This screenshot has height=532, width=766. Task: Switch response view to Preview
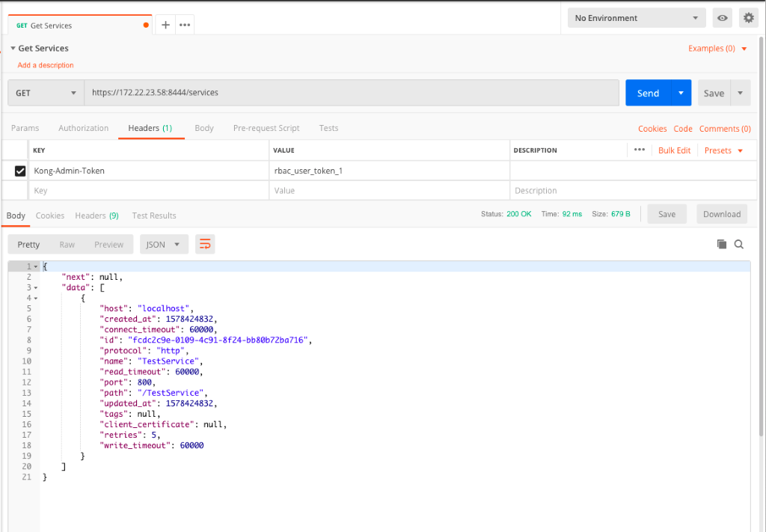[109, 244]
